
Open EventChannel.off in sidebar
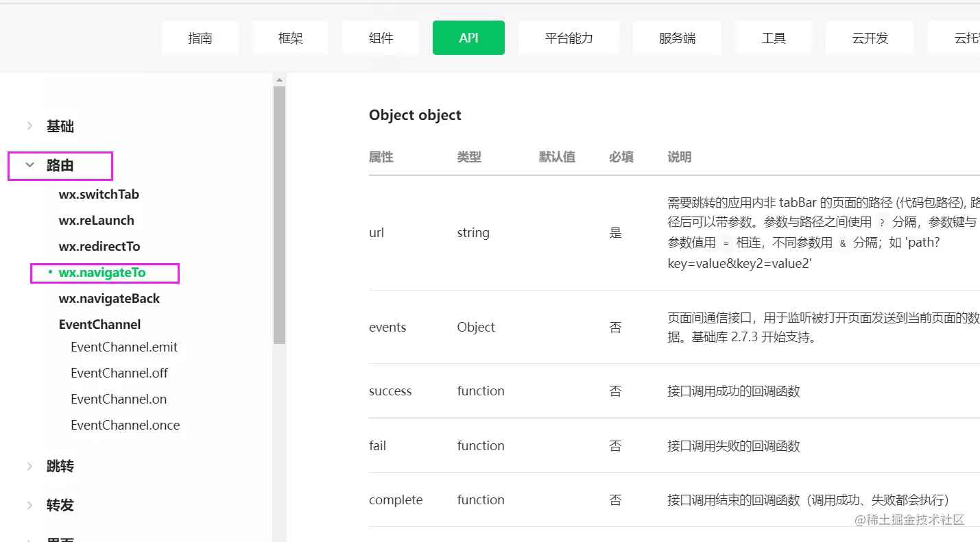pos(119,373)
